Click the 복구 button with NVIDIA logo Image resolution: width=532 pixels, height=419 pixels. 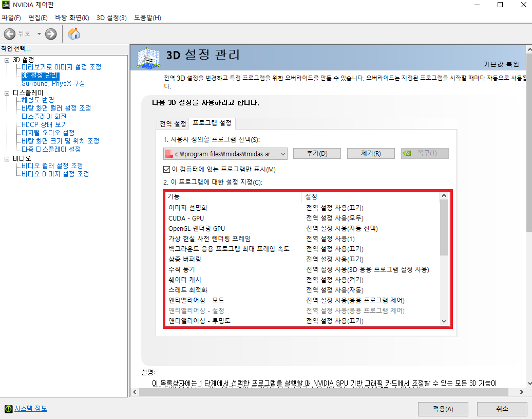(425, 154)
